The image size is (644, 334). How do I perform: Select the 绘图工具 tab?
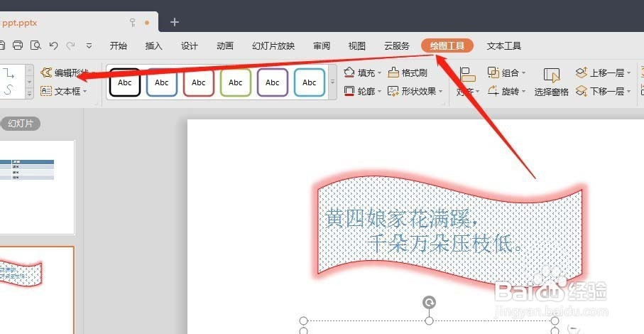447,45
